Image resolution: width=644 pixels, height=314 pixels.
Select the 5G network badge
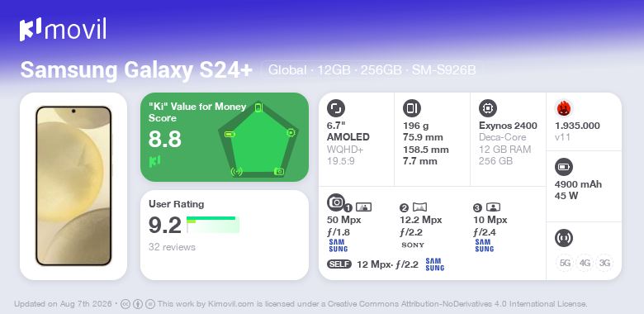pyautogui.click(x=565, y=263)
